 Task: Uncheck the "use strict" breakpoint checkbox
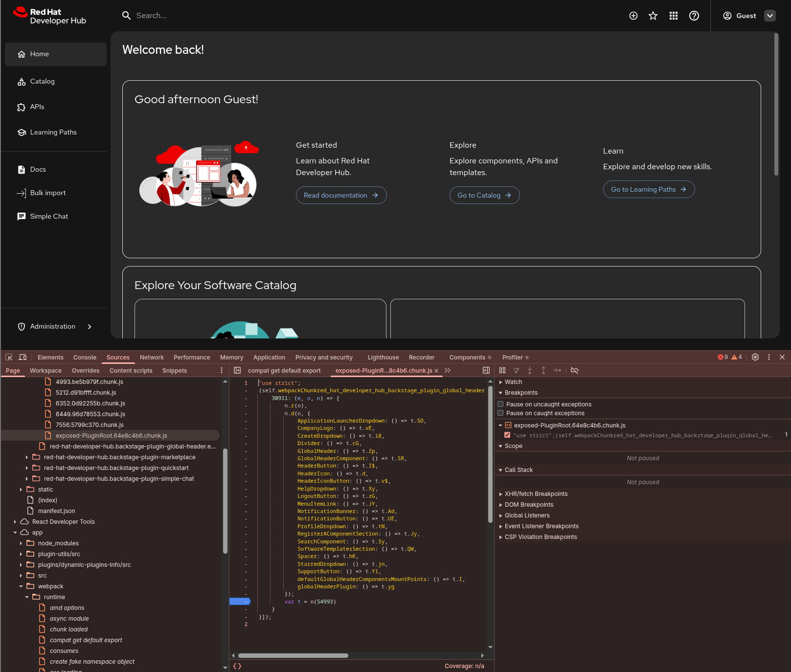click(507, 435)
